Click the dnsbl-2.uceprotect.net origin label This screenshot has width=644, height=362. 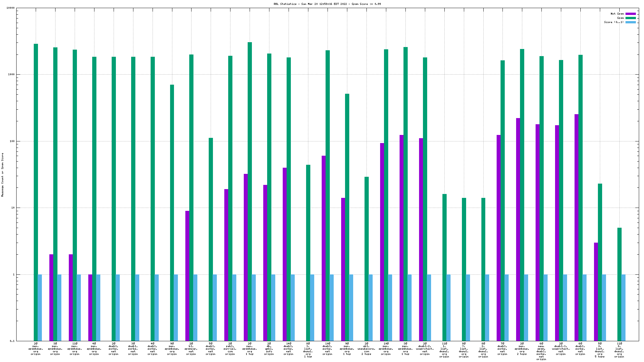[425, 349]
